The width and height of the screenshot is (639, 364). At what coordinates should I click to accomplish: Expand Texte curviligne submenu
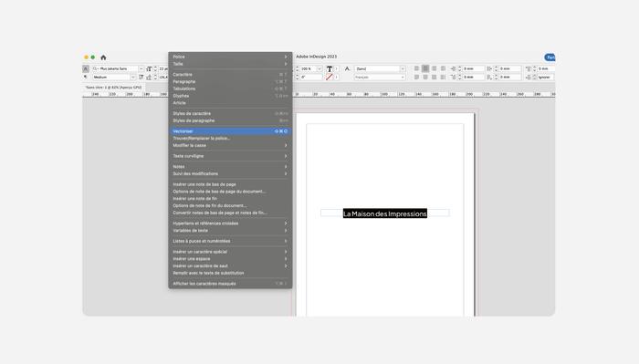point(230,156)
